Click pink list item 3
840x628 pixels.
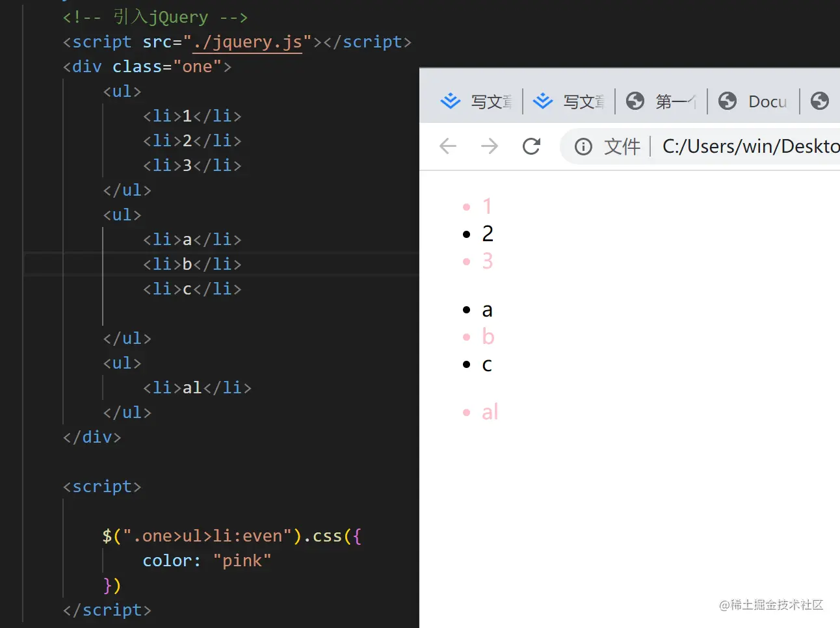tap(488, 261)
